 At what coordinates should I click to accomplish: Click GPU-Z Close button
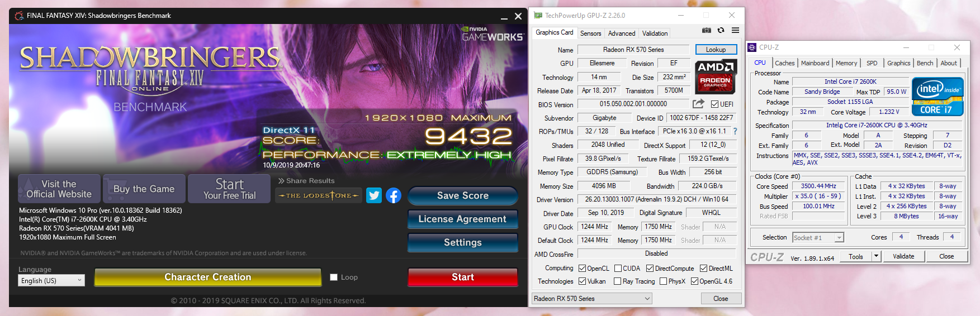pyautogui.click(x=721, y=299)
